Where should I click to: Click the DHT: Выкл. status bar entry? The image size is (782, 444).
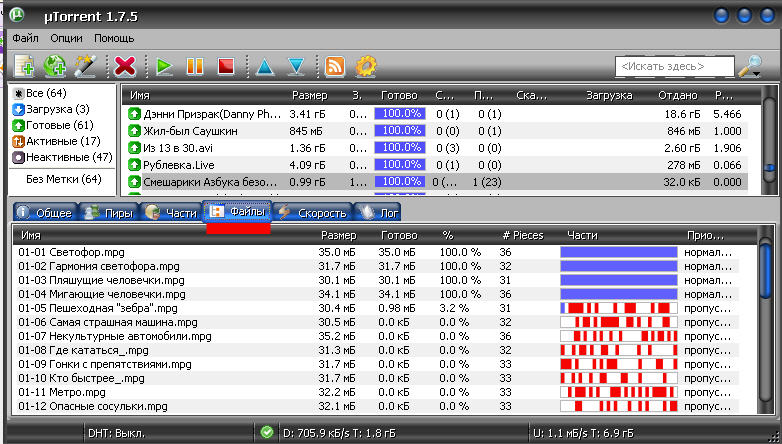click(116, 433)
